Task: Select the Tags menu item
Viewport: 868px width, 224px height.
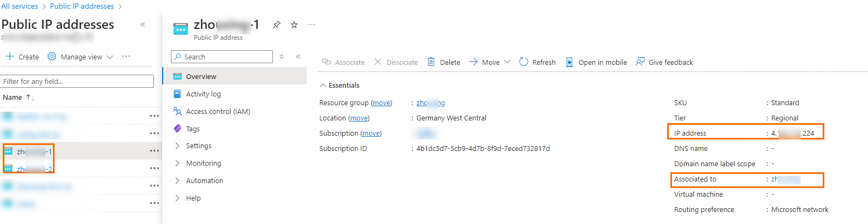Action: pyautogui.click(x=193, y=129)
